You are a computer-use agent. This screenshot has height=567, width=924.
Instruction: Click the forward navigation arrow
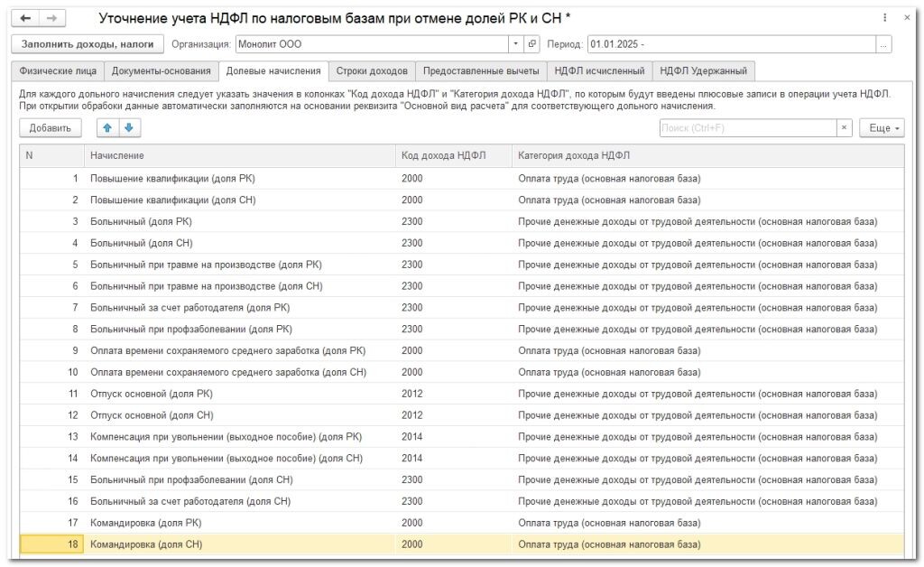coord(51,18)
